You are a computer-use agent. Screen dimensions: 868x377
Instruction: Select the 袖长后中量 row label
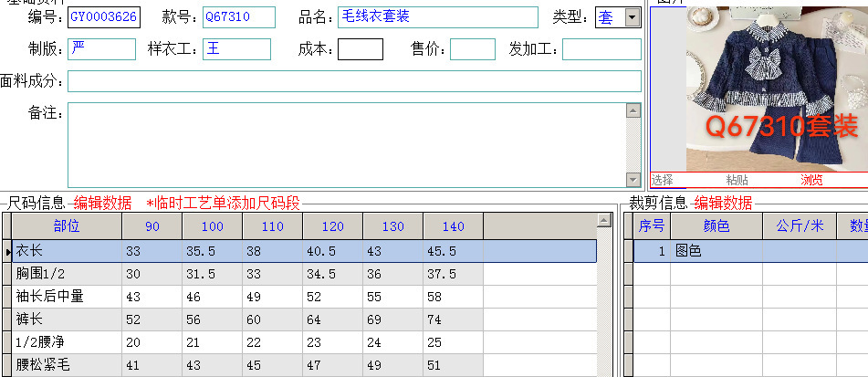pyautogui.click(x=67, y=297)
